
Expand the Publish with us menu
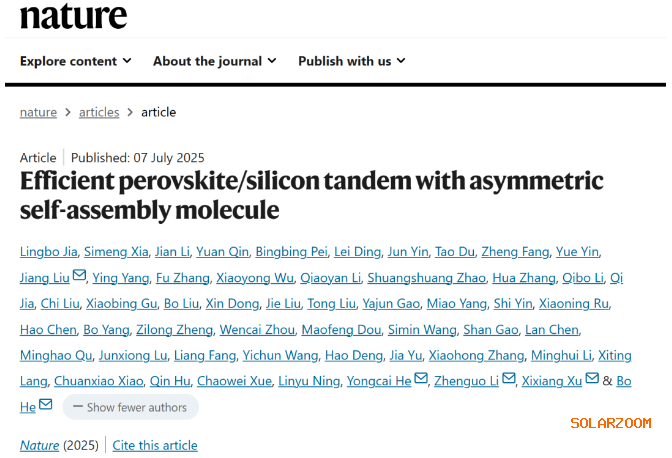(x=351, y=61)
